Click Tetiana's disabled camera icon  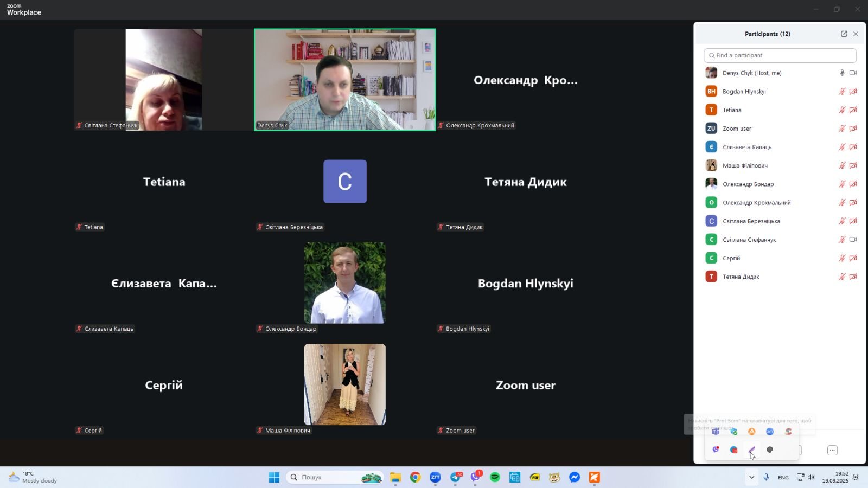click(x=853, y=110)
